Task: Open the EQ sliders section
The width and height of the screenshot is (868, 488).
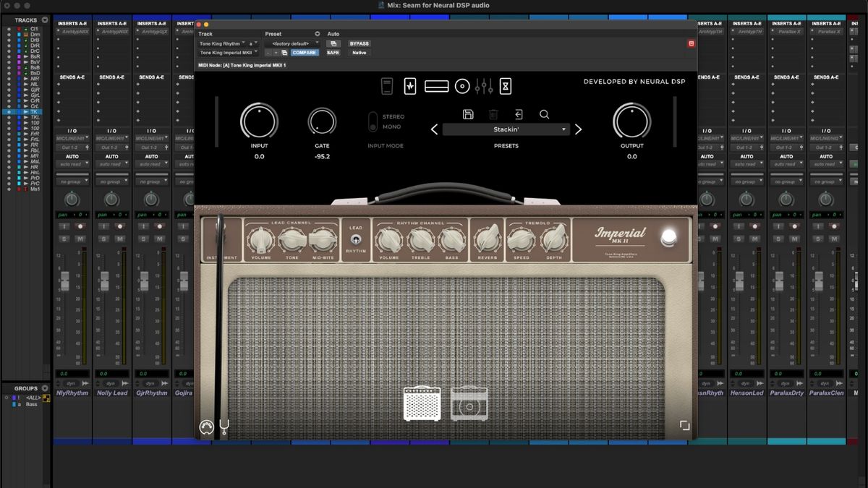Action: click(x=486, y=85)
